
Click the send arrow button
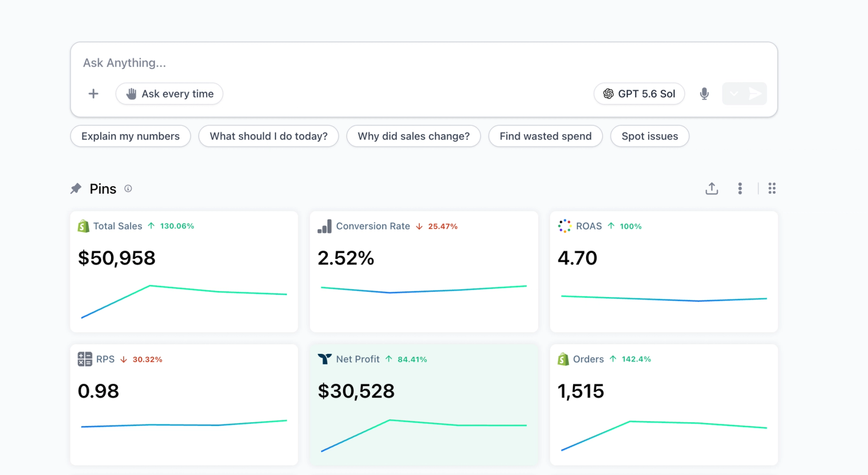tap(755, 94)
